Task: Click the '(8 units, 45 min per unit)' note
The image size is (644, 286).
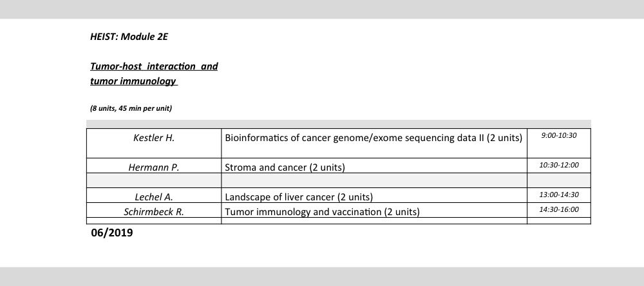Action: tap(131, 108)
